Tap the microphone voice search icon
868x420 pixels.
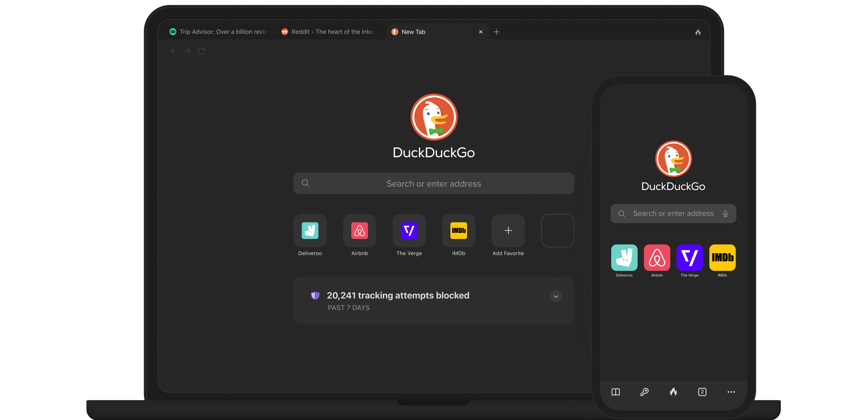(726, 214)
